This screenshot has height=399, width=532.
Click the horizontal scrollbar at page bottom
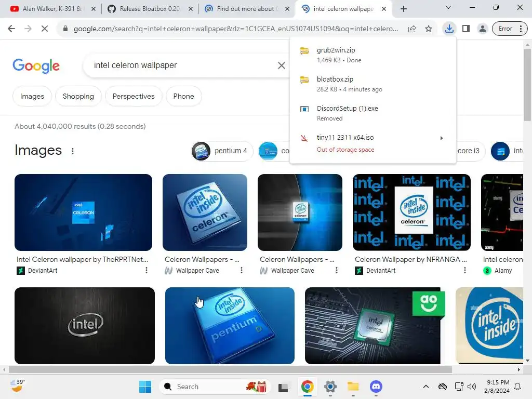[x=231, y=369]
